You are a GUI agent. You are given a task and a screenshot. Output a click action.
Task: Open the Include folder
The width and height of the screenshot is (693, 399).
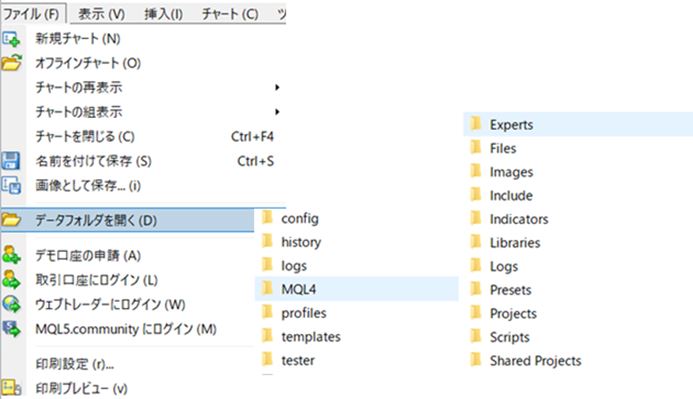tap(511, 195)
